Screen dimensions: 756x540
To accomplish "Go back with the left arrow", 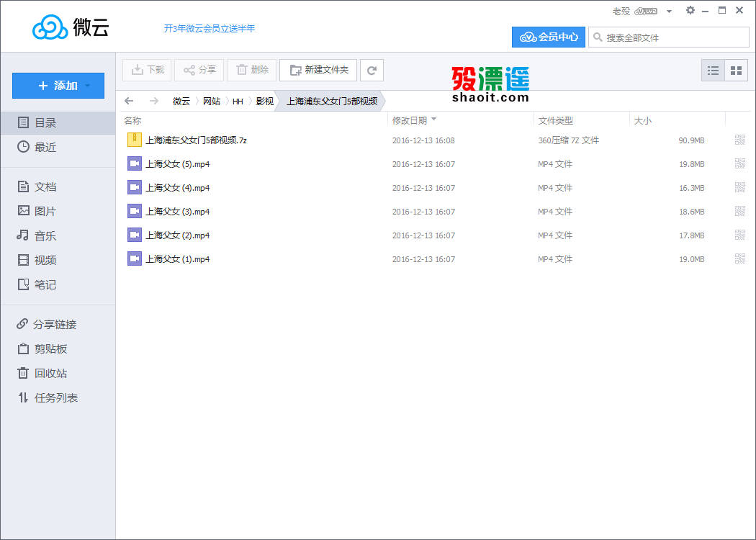I will [129, 101].
